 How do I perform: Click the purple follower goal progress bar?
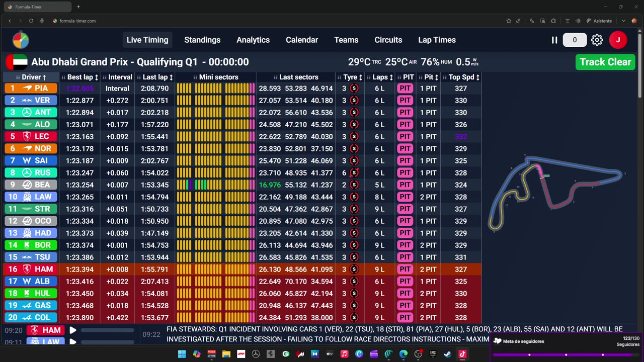tap(566, 354)
